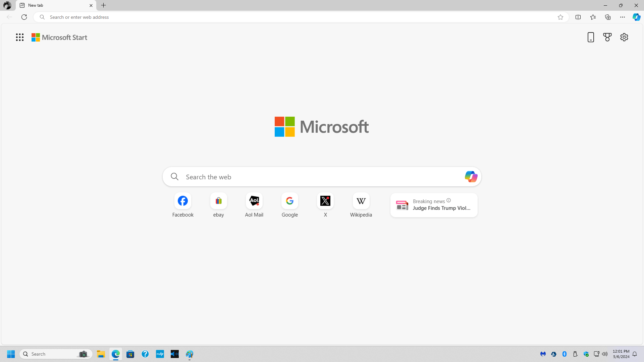
Task: Open the Wikipedia shortcut
Action: [x=361, y=205]
